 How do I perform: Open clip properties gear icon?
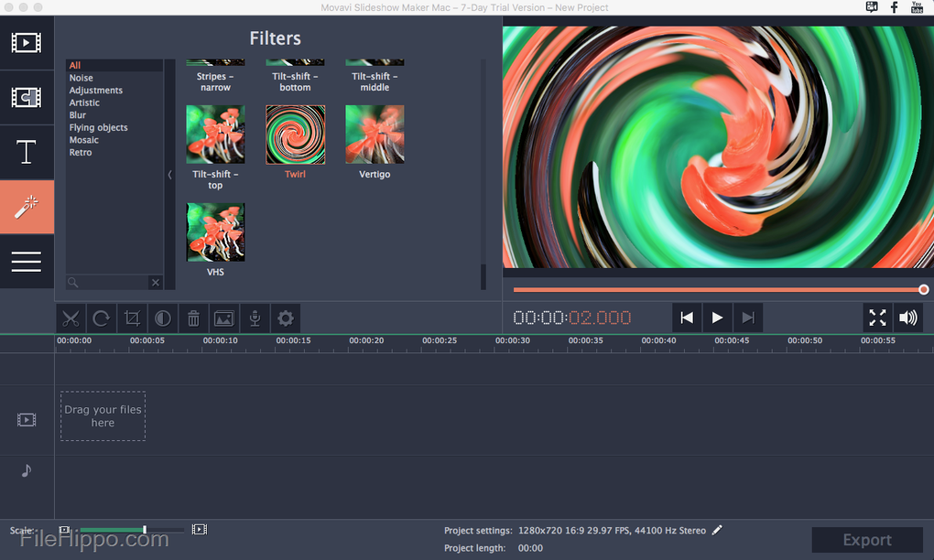click(x=286, y=318)
